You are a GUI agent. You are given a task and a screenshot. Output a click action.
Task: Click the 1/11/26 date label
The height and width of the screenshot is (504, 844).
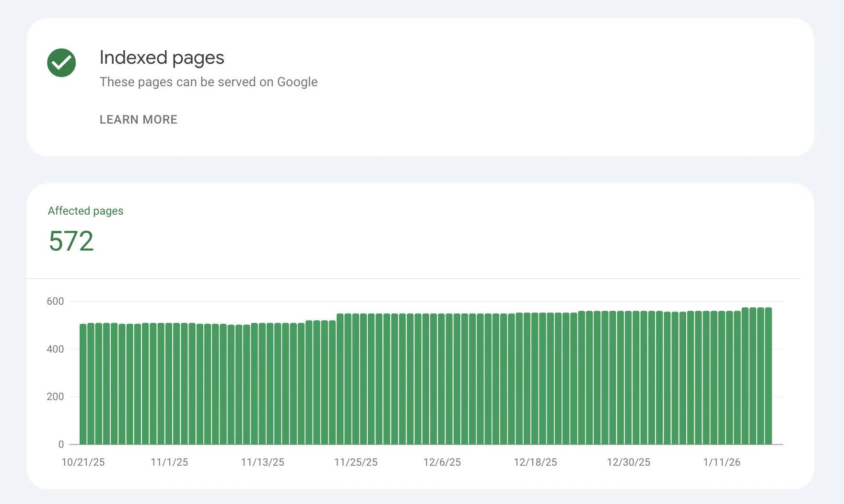(721, 462)
